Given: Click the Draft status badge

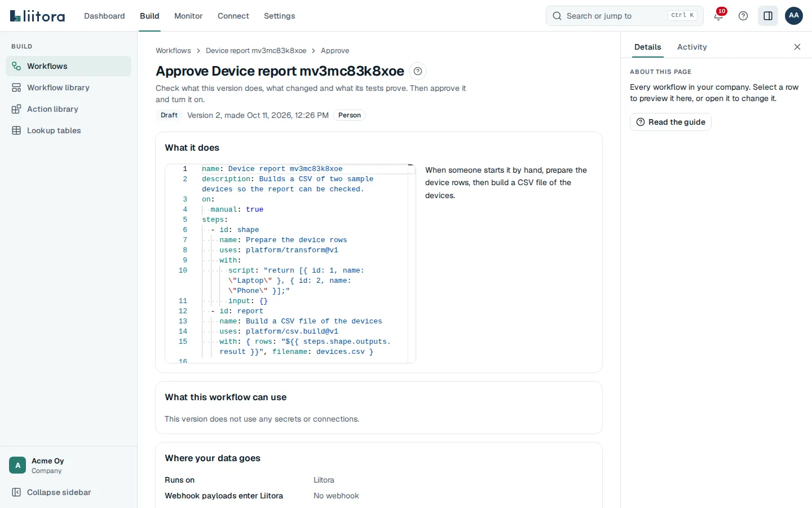Looking at the screenshot, I should pyautogui.click(x=169, y=115).
